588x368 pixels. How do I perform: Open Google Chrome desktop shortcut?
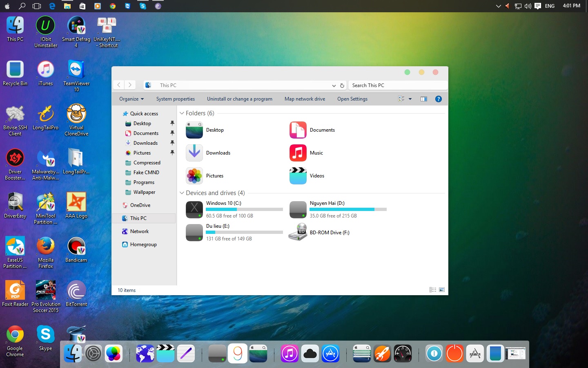(15, 341)
